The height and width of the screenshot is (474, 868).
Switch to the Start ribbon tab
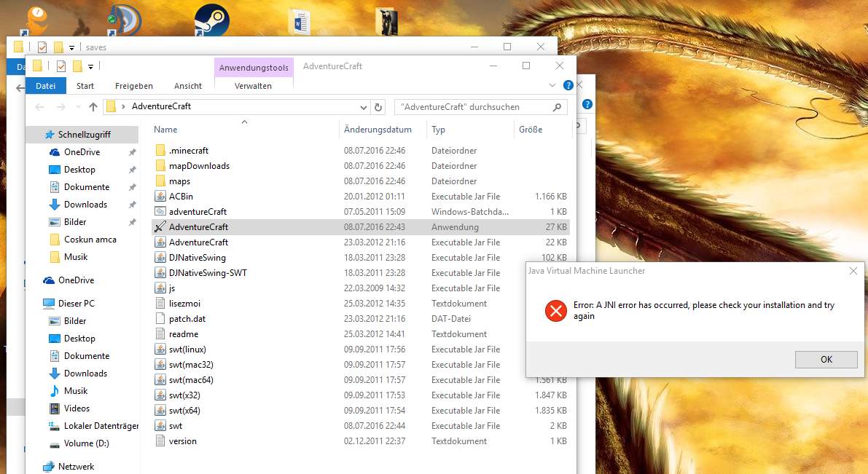85,86
